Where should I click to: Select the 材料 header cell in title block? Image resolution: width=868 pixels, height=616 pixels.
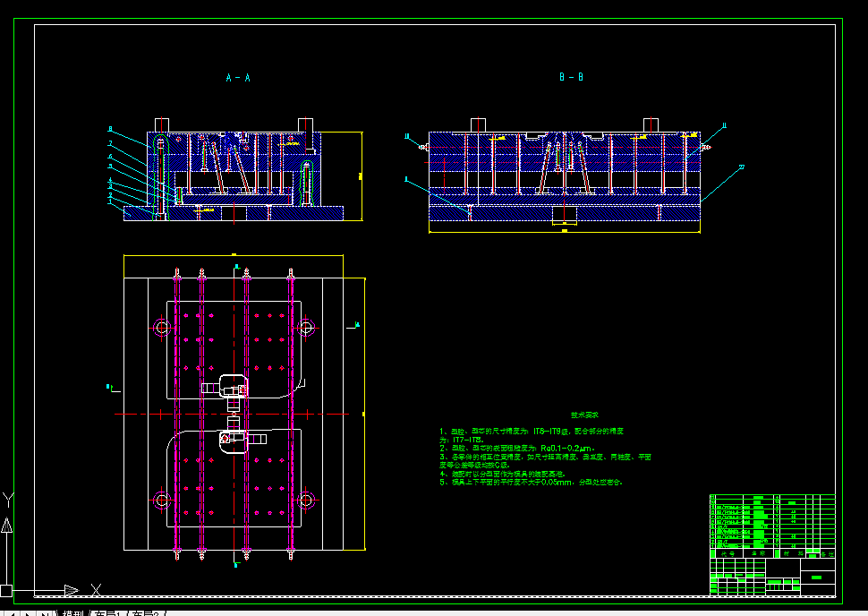click(793, 554)
